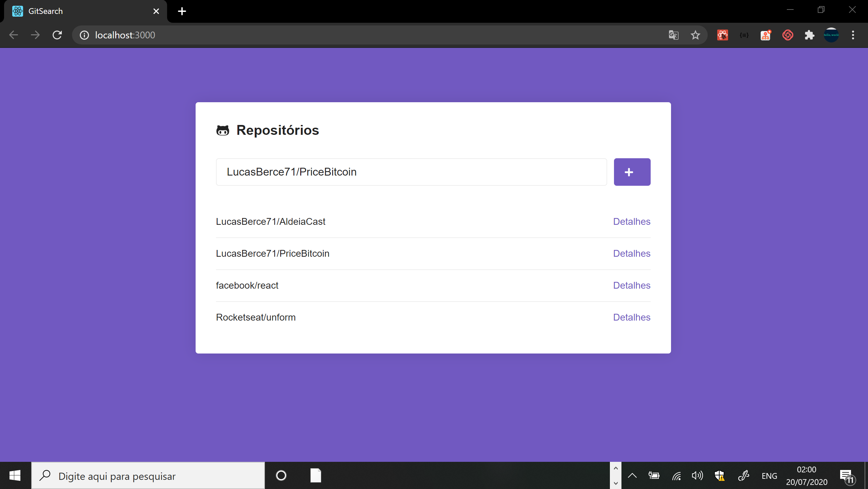868x489 pixels.
Task: Open the React Developer Tools extension
Action: coord(722,35)
